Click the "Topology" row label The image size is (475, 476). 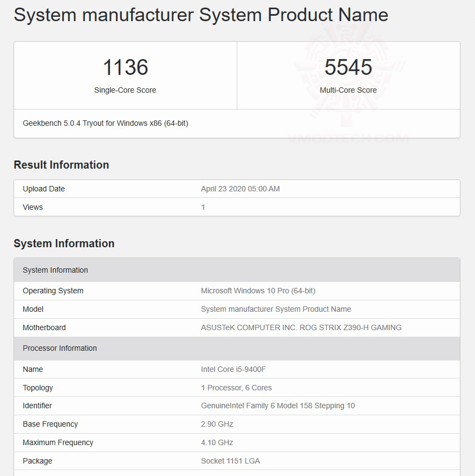[38, 388]
